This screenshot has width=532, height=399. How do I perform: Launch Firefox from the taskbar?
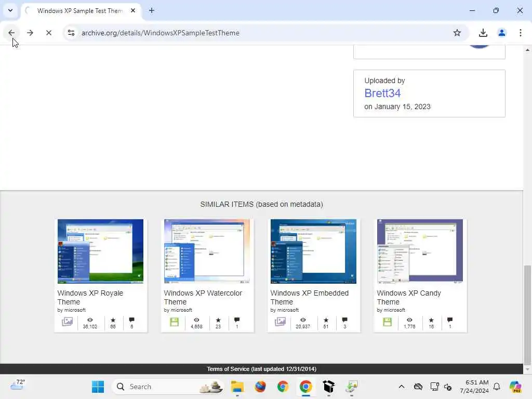(260, 387)
